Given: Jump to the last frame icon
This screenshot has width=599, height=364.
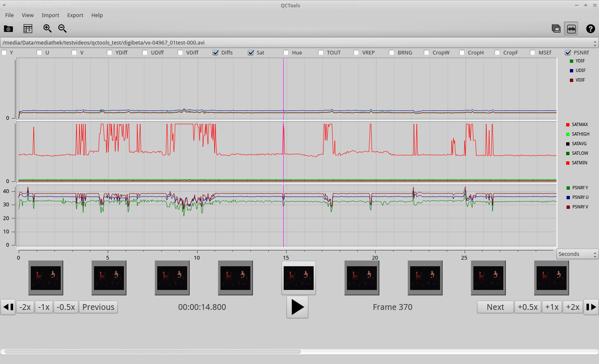Looking at the screenshot, I should 591,307.
